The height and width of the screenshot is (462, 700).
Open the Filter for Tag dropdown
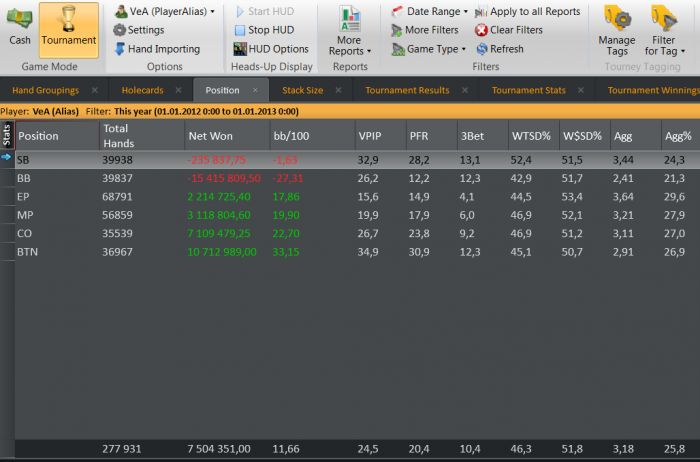pyautogui.click(x=664, y=30)
